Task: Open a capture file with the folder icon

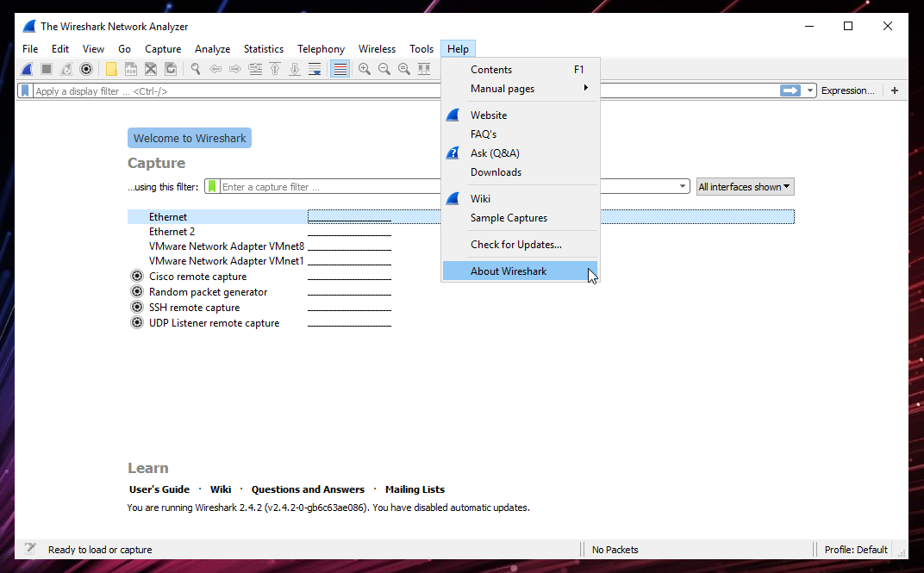Action: click(111, 69)
